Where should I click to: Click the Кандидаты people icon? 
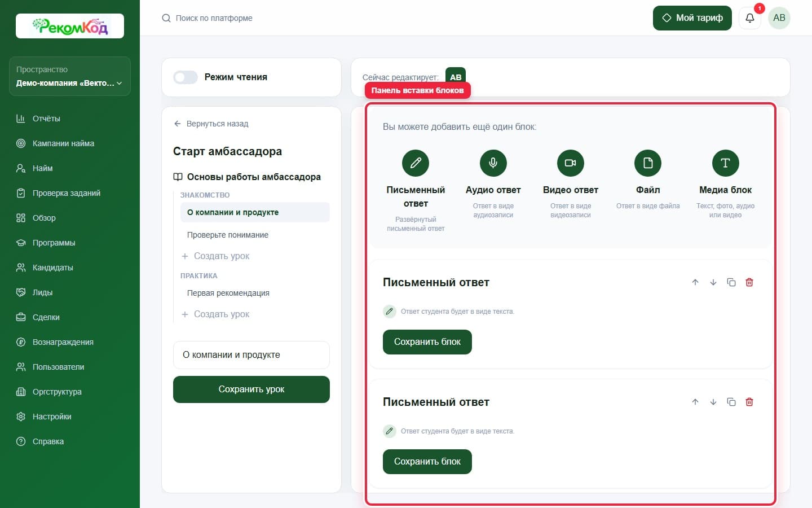click(21, 268)
